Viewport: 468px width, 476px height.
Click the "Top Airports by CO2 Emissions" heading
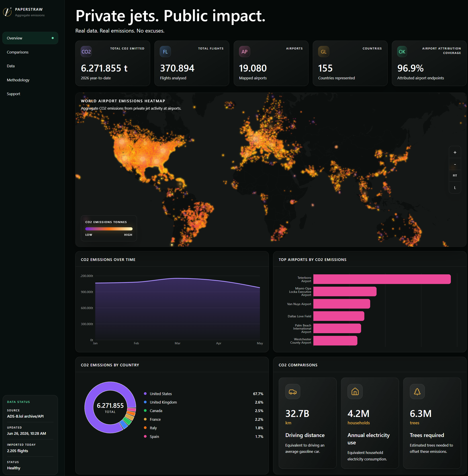pyautogui.click(x=313, y=259)
